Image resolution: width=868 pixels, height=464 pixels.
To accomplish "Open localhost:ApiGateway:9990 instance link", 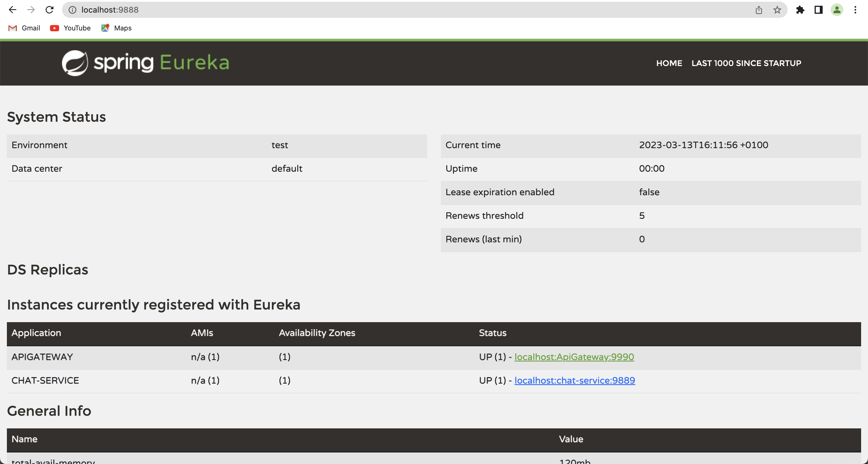I will click(574, 357).
